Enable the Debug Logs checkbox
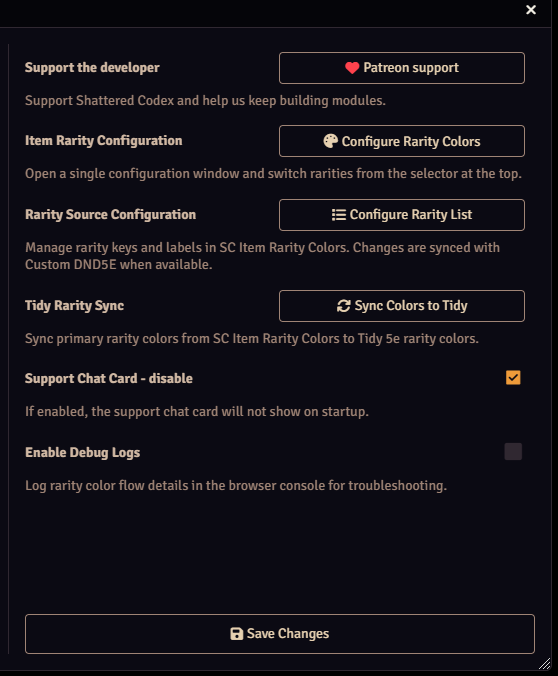 pos(513,451)
